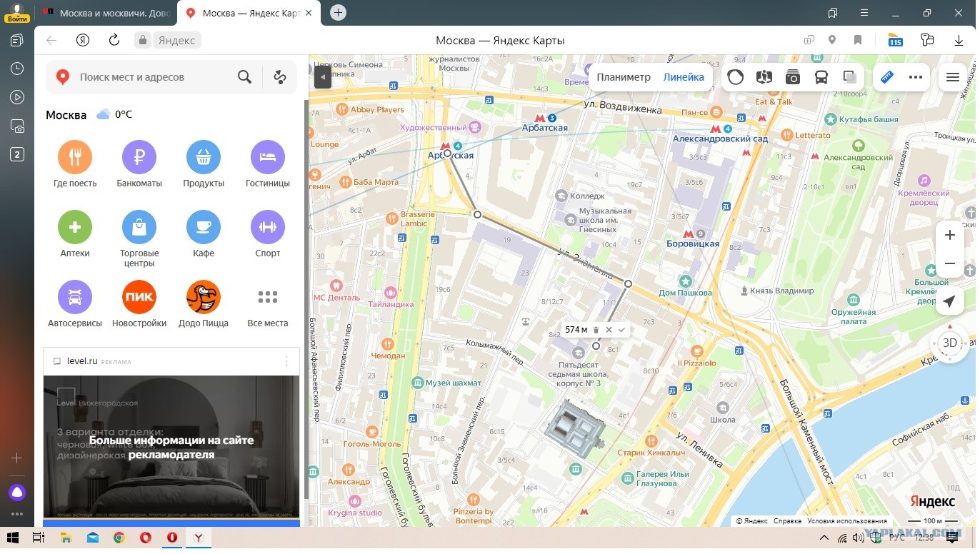Close the 574 м ruler with X
The width and height of the screenshot is (980, 554).
(609, 330)
